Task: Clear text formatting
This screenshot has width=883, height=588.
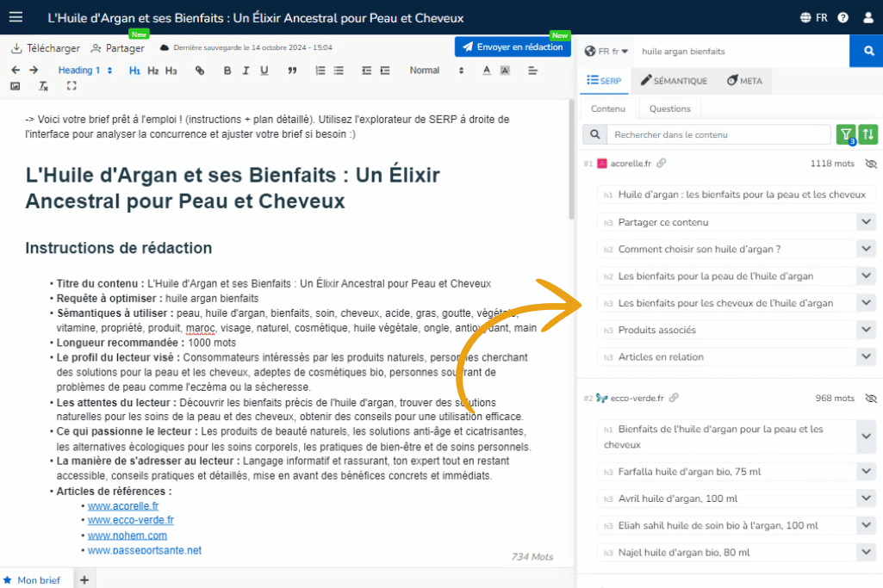Action: click(x=43, y=86)
